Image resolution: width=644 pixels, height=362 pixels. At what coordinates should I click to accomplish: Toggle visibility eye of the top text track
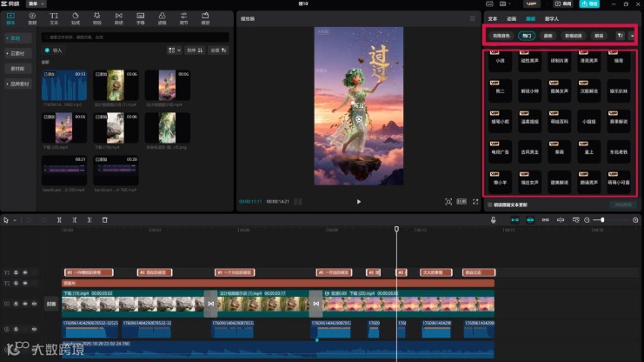click(25, 272)
